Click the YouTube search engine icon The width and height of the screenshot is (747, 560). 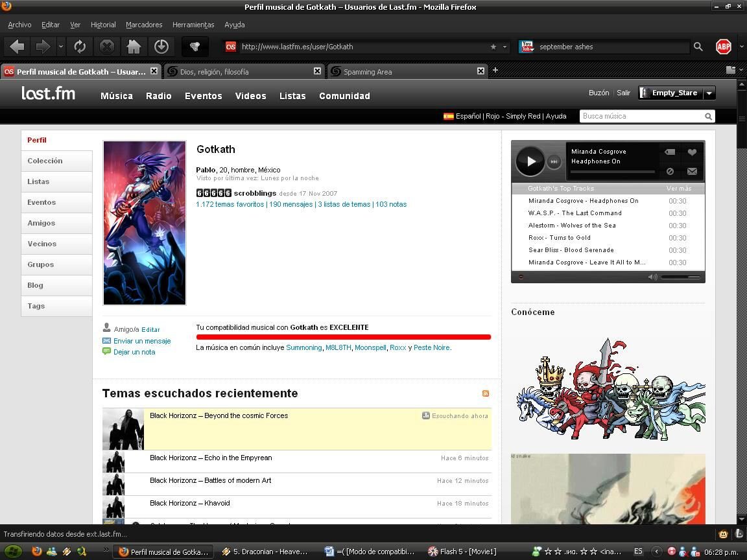click(527, 47)
